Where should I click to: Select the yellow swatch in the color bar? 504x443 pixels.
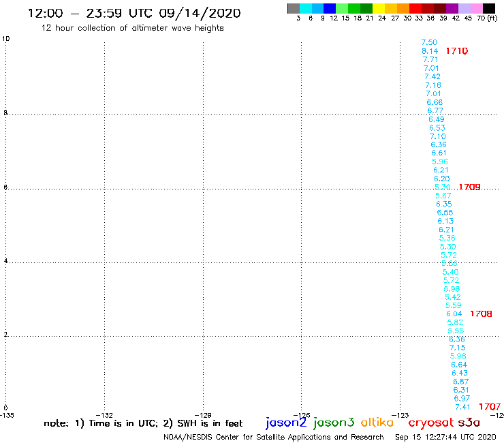pos(379,8)
